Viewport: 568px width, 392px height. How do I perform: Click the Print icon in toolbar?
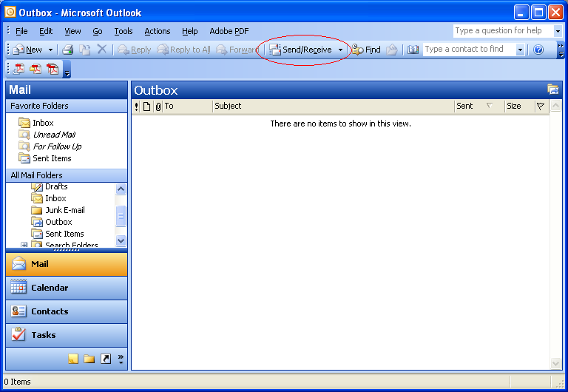coord(68,50)
